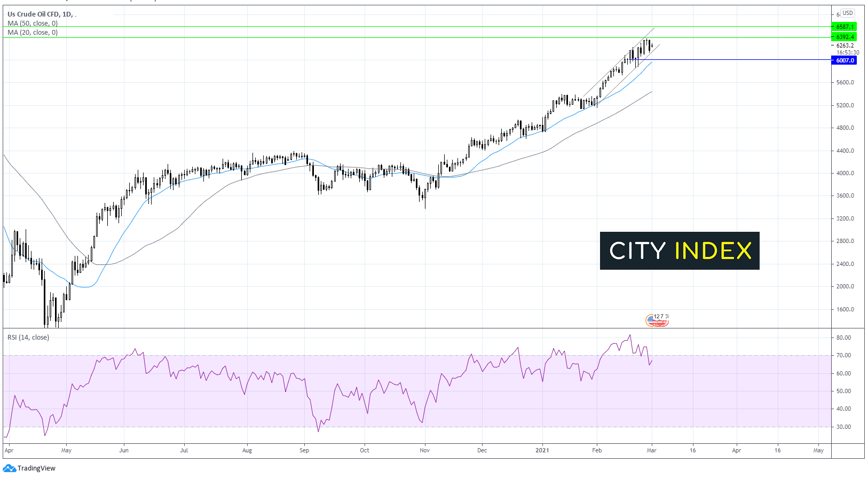Click the TradingView cloud logo icon
The width and height of the screenshot is (868, 478).
pos(9,468)
